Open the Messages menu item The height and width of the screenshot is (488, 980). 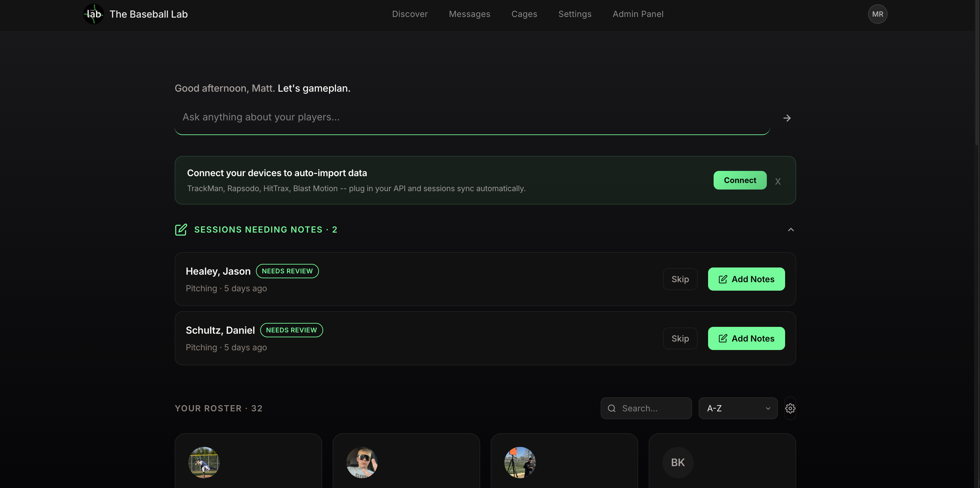tap(469, 14)
